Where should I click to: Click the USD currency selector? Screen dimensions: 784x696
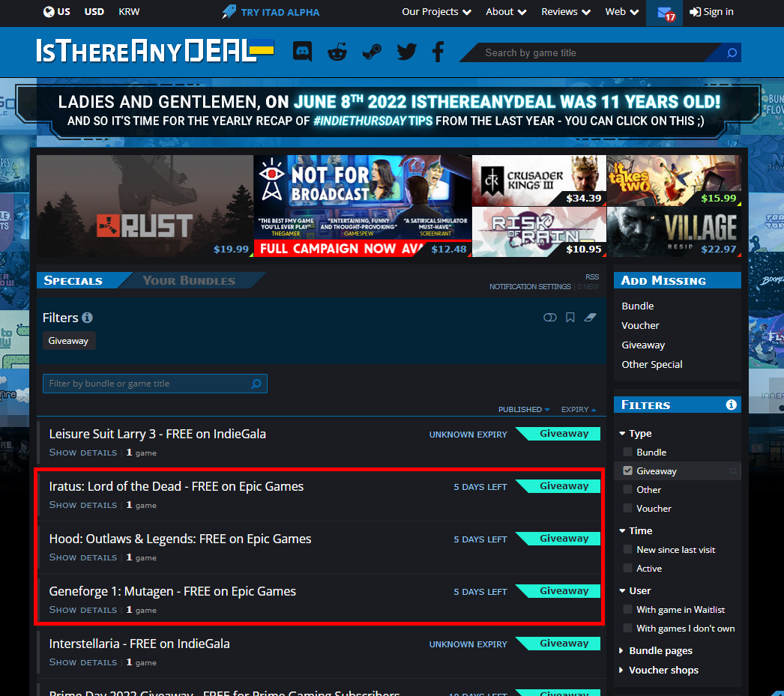click(94, 11)
